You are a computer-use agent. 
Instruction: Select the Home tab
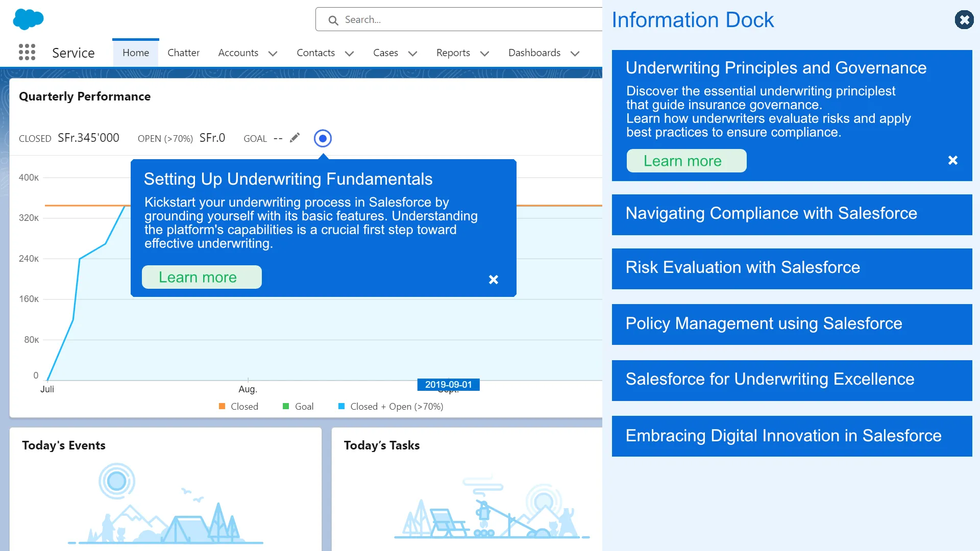click(136, 53)
